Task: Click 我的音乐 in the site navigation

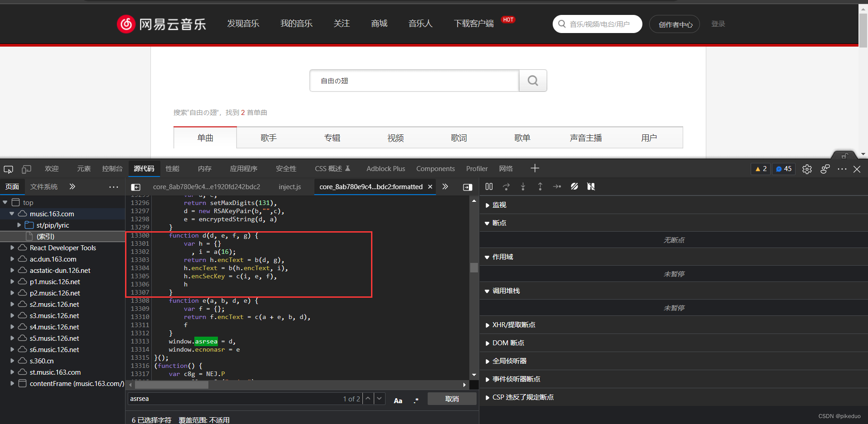Action: click(296, 24)
